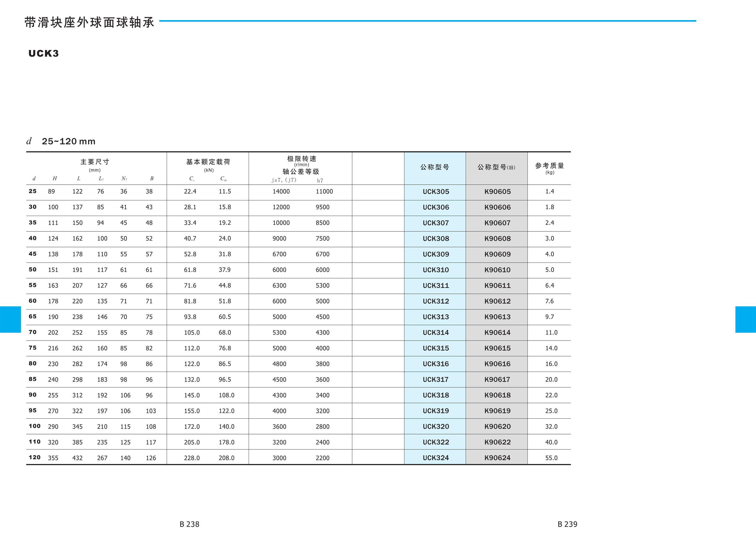
Task: Click the K90622 old model cell
Action: click(x=497, y=442)
